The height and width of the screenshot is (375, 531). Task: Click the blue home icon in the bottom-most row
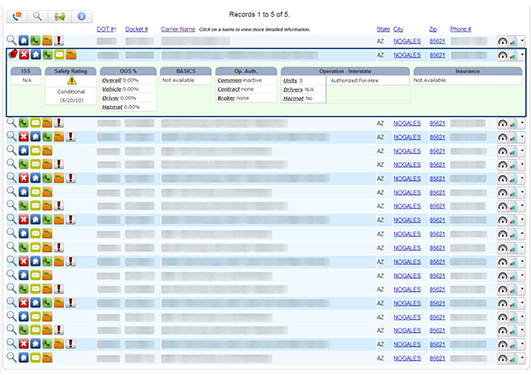(23, 358)
